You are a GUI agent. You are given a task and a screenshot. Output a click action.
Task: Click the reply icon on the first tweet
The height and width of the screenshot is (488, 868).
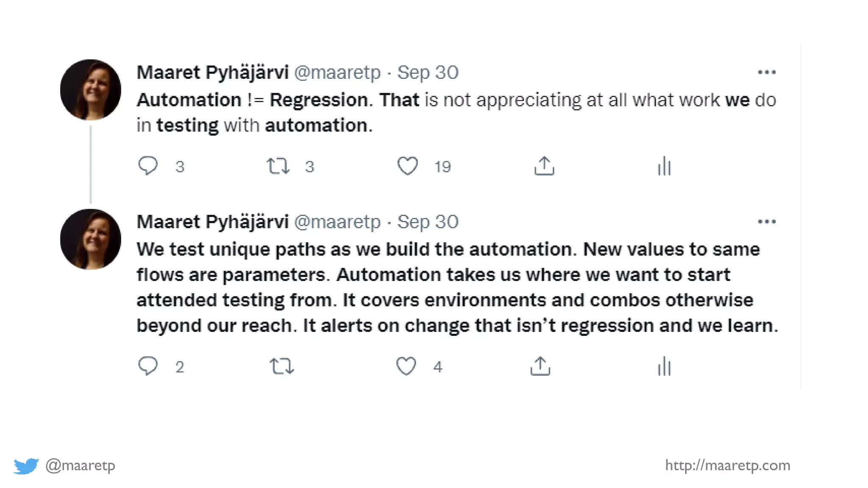[148, 166]
